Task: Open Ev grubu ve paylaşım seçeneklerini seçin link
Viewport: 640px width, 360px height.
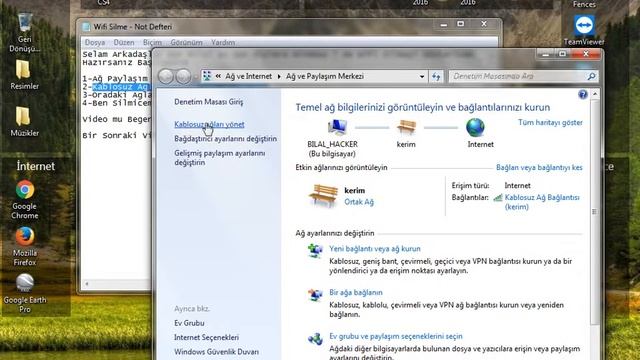Action: point(396,336)
